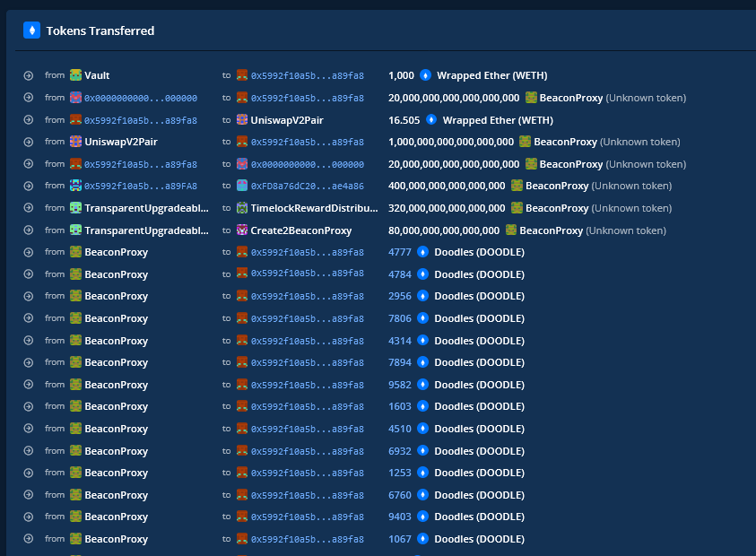756x556 pixels.
Task: Open the 0xFD8a76dC20...ae4a86 address
Action: coord(307,187)
